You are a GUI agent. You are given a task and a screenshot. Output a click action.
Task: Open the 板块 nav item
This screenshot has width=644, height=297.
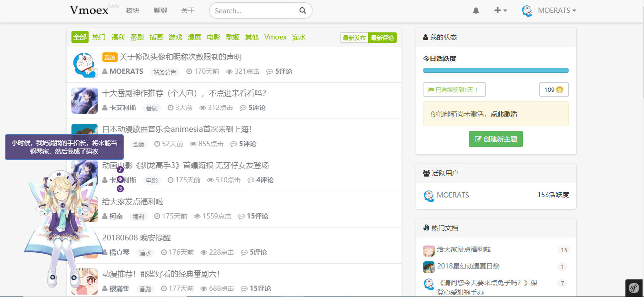pyautogui.click(x=132, y=10)
